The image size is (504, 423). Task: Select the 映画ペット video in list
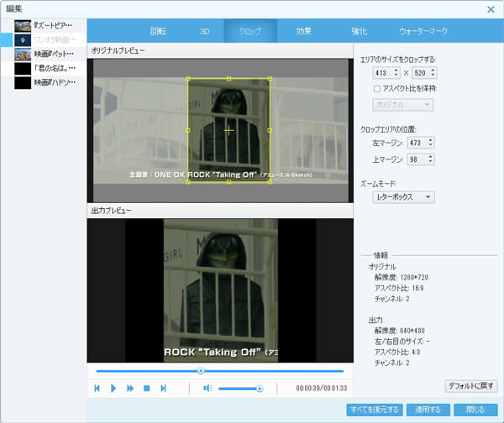click(x=44, y=54)
